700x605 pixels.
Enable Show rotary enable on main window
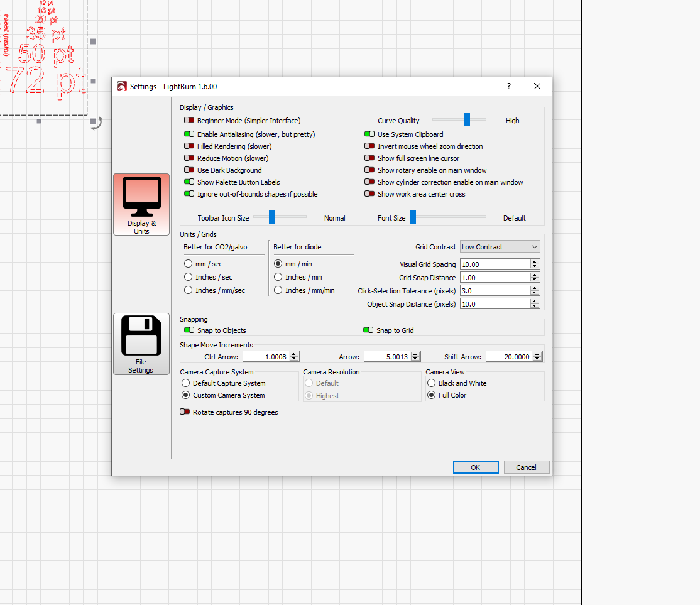[369, 170]
